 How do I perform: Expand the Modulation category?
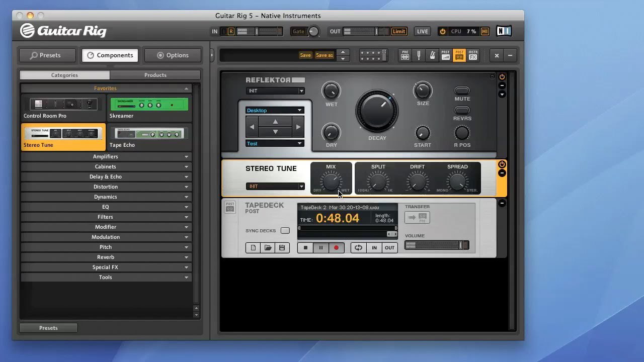[106, 237]
